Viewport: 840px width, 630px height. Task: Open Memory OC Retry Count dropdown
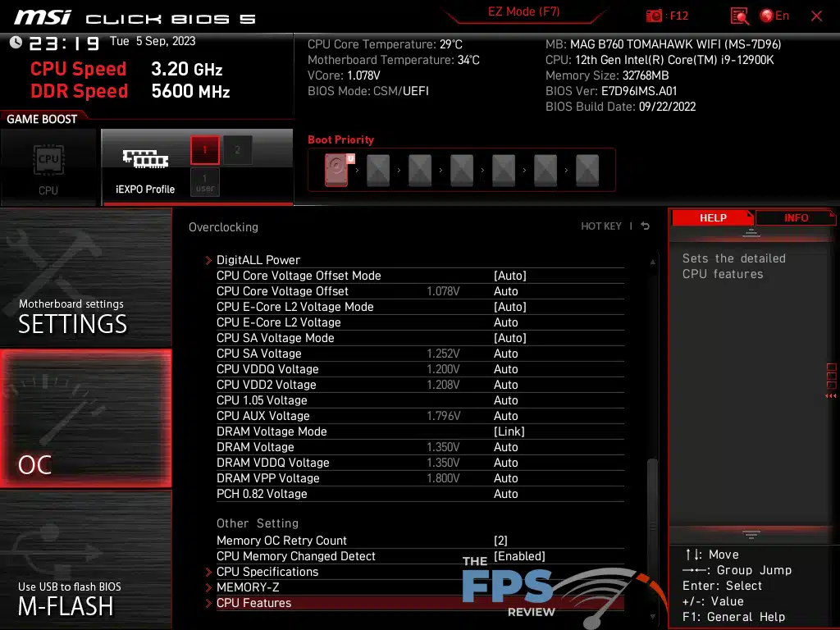click(x=500, y=541)
